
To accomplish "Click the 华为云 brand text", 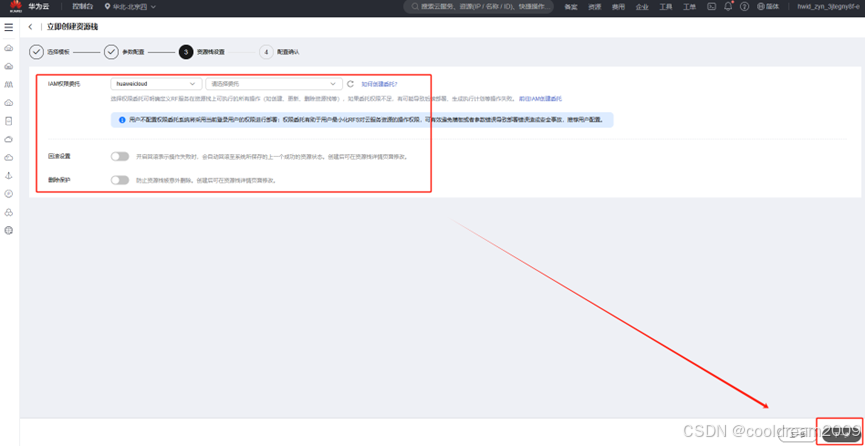I will click(x=39, y=7).
